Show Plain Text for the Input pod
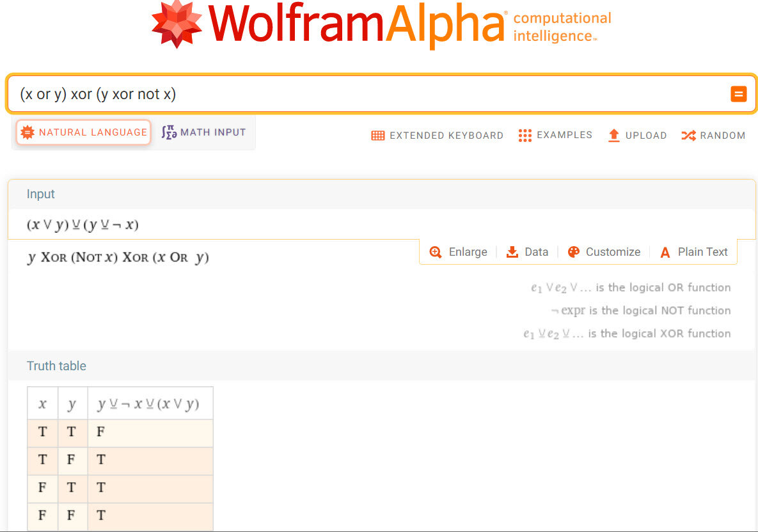This screenshot has height=532, width=758. tap(693, 252)
